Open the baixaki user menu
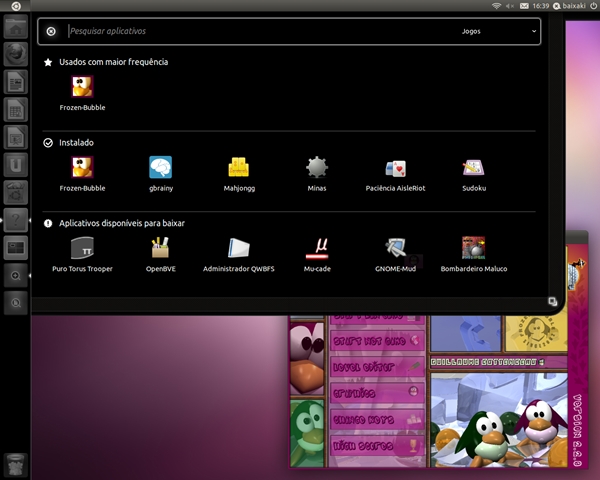Viewport: 600px width, 480px height. tap(574, 6)
